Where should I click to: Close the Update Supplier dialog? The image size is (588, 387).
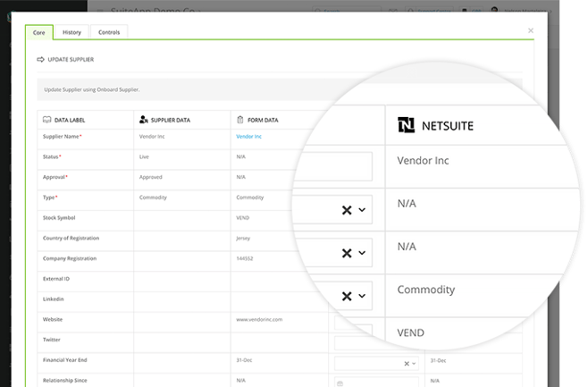pos(531,30)
